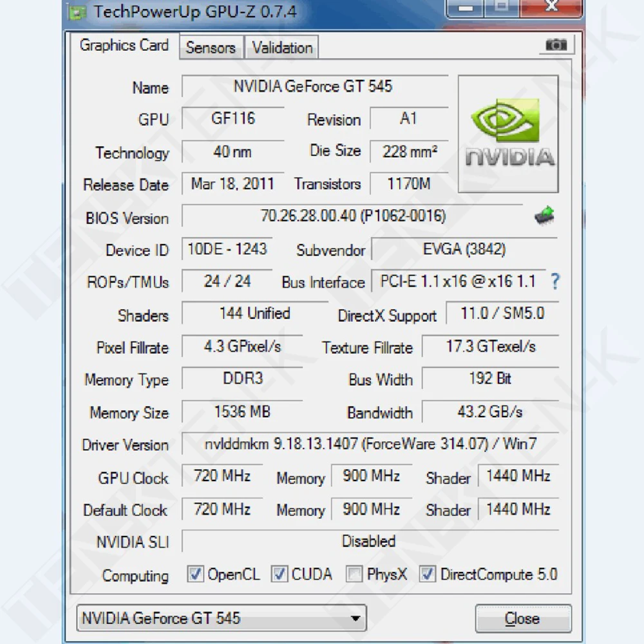
Task: Click the GPU Clock value 720 MHz
Action: (x=222, y=476)
